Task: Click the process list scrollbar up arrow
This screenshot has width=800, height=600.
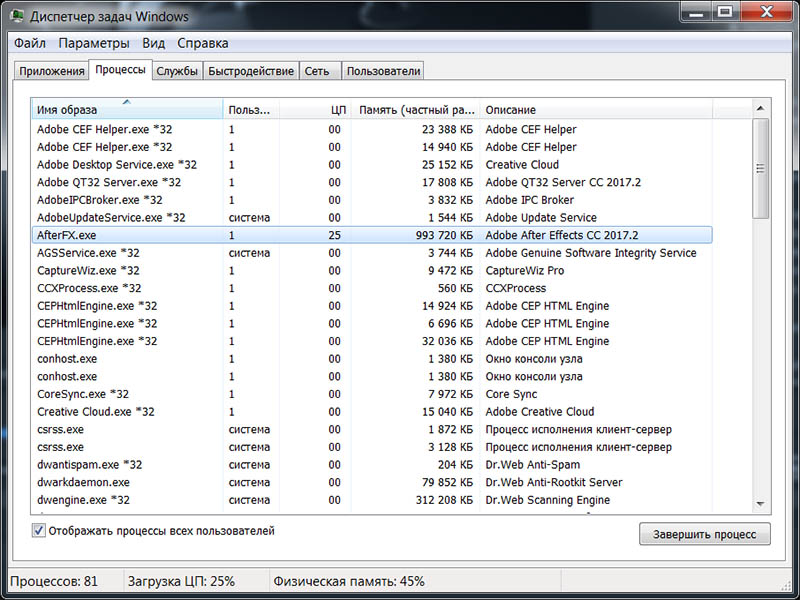Action: [x=760, y=108]
